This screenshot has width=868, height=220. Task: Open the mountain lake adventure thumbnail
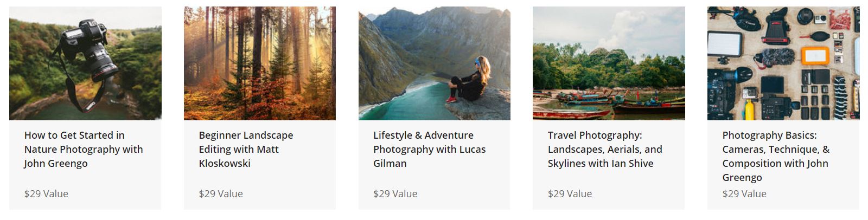point(434,63)
